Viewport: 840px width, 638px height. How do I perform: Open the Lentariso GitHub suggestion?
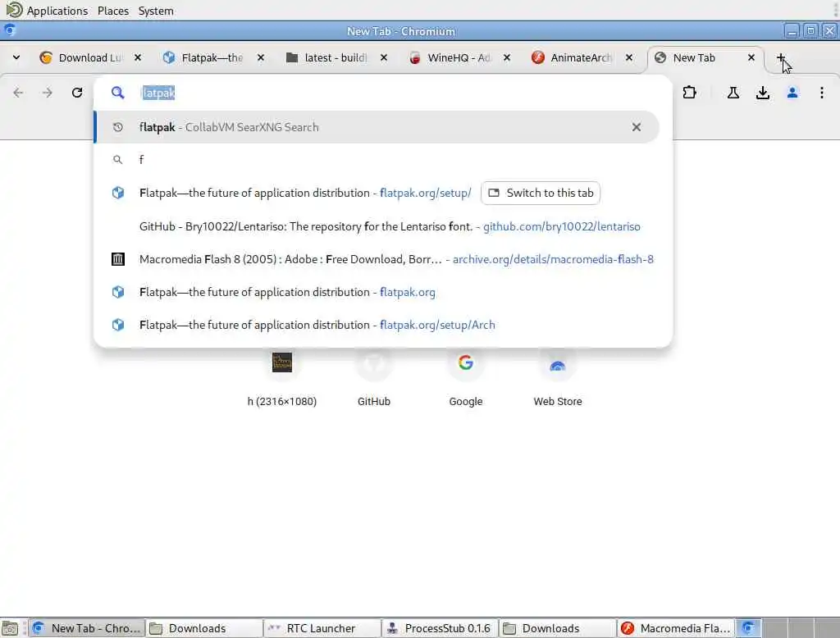click(376, 226)
